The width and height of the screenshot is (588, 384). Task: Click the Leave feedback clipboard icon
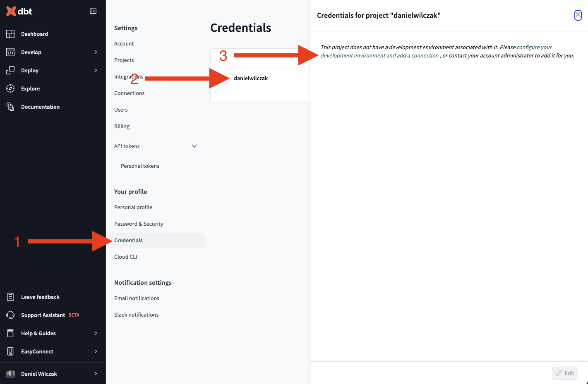coord(10,297)
